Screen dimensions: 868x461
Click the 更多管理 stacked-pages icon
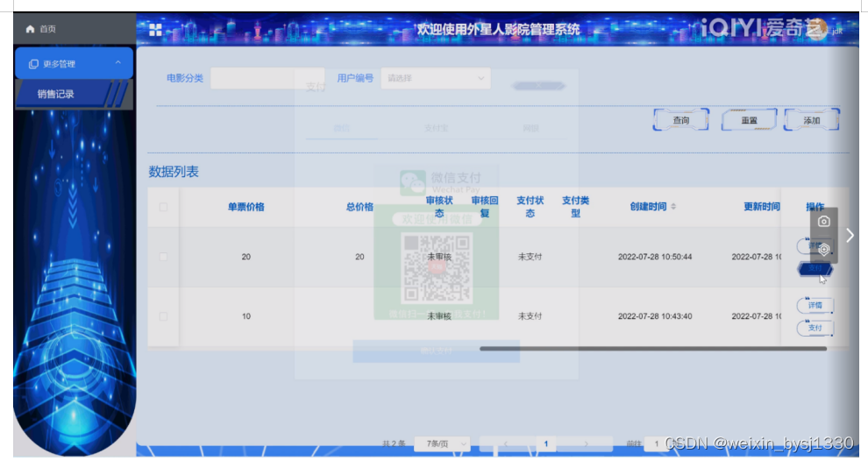(x=33, y=64)
